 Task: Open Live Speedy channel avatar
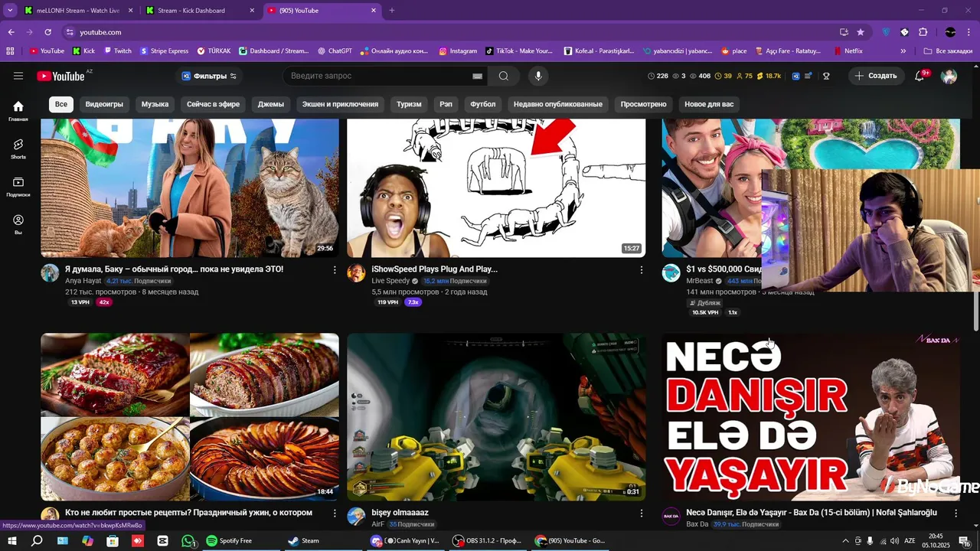click(x=356, y=273)
